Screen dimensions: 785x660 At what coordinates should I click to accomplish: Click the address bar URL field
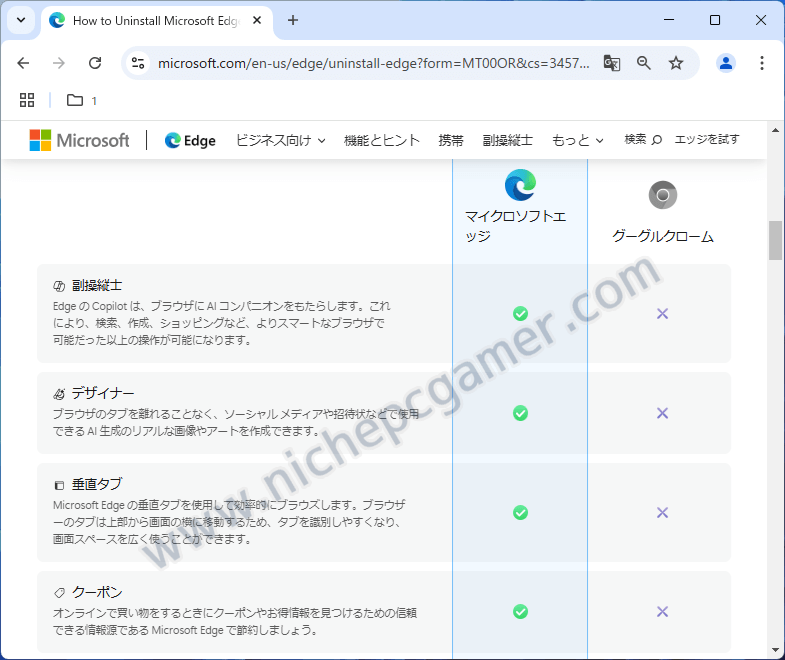pyautogui.click(x=373, y=63)
